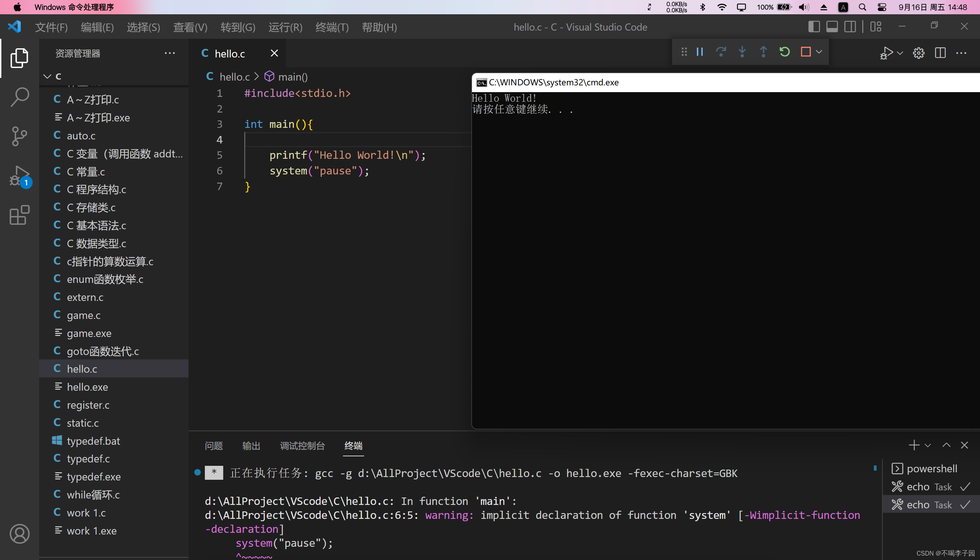Viewport: 980px width, 560px height.
Task: Open the accounts icon in activity bar
Action: (19, 533)
